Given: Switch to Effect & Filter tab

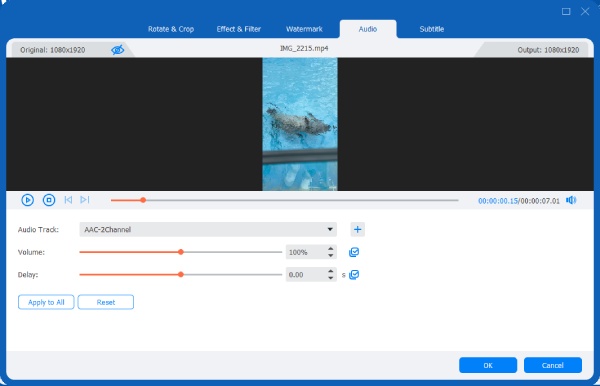Looking at the screenshot, I should click(239, 29).
